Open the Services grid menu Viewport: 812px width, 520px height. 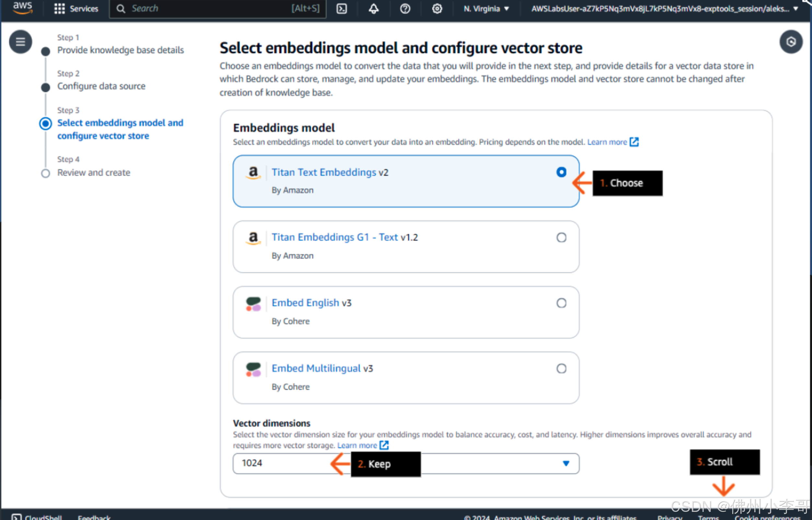(x=76, y=8)
